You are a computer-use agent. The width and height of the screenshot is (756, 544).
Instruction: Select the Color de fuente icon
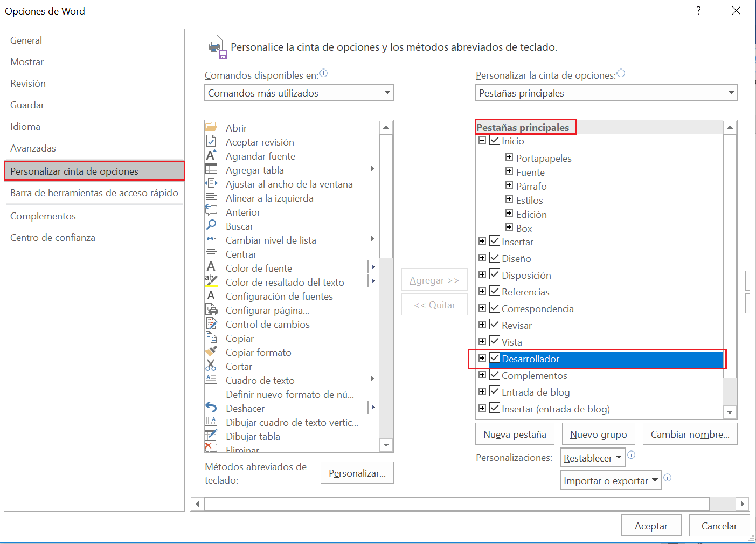click(212, 267)
